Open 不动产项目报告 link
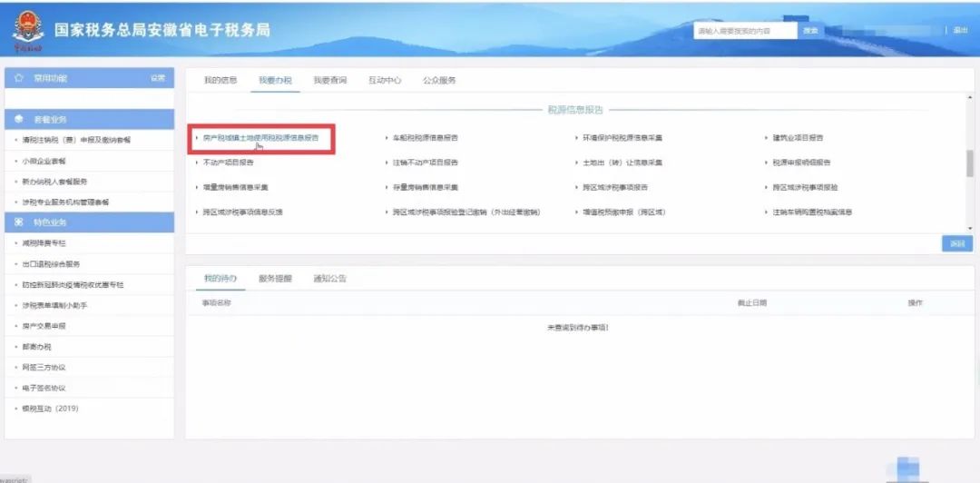The height and width of the screenshot is (483, 980). (228, 163)
